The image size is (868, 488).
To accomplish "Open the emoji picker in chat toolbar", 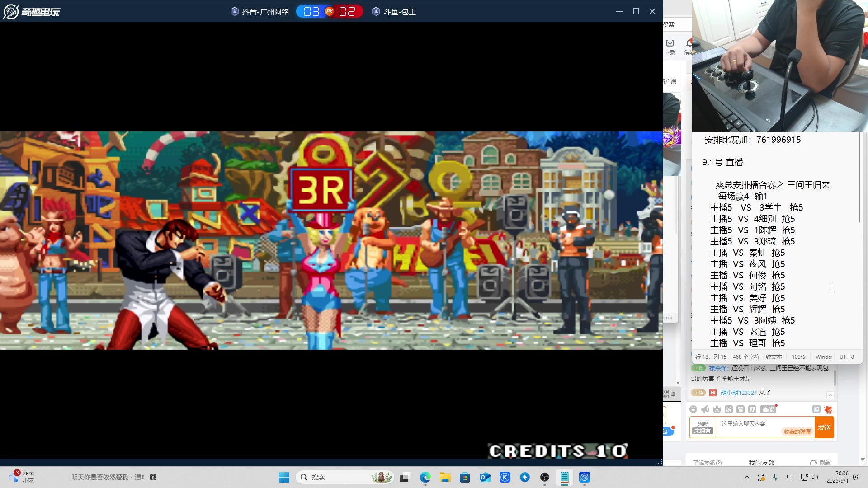I will pyautogui.click(x=693, y=409).
